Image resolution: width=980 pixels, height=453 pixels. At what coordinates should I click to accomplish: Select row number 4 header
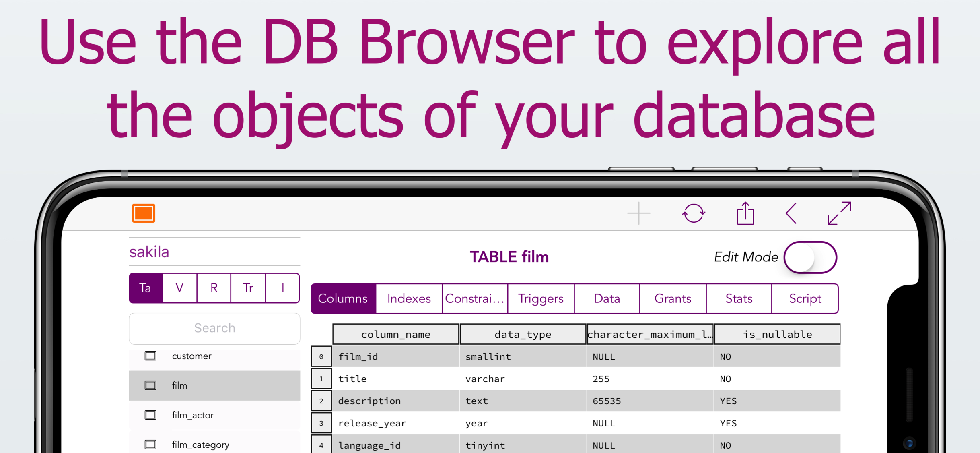(x=321, y=444)
